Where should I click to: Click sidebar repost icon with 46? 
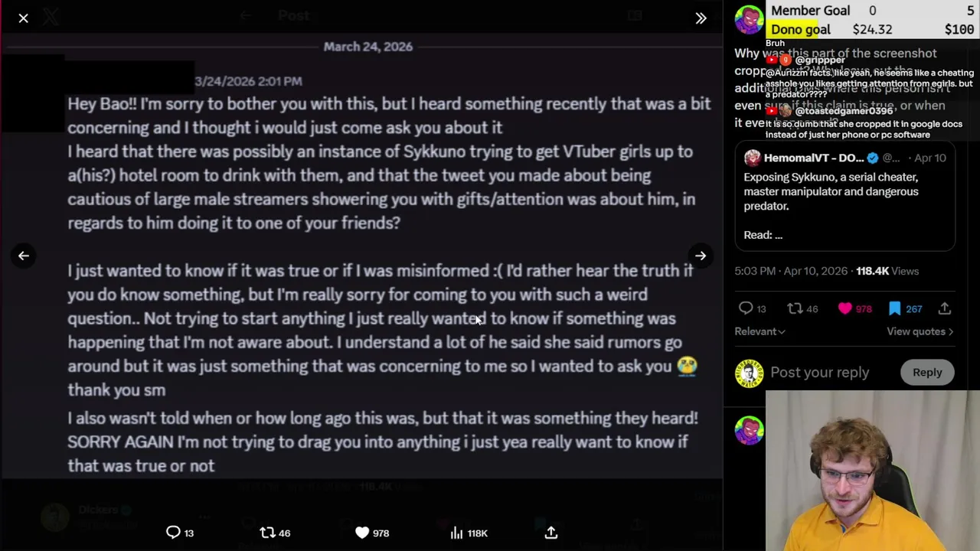795,308
